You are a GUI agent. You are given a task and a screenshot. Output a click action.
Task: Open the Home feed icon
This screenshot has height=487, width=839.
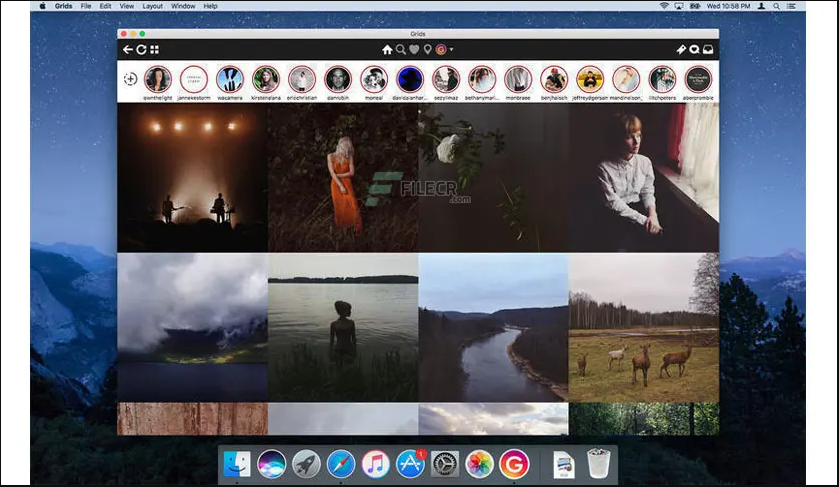click(387, 50)
